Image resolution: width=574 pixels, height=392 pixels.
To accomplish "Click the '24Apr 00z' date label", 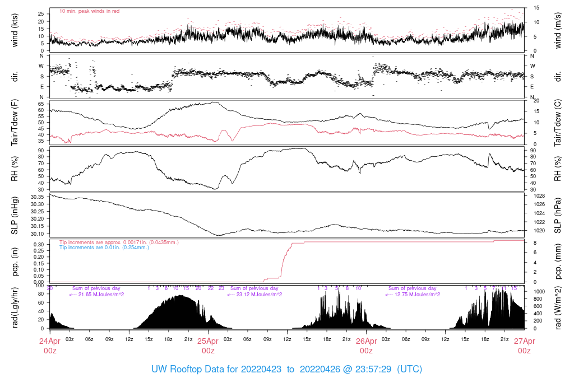I will click(50, 346).
